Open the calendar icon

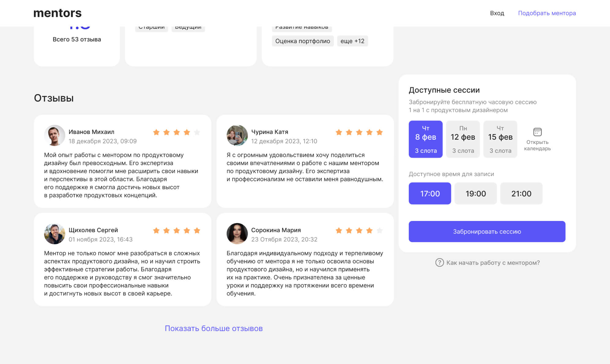point(537,132)
